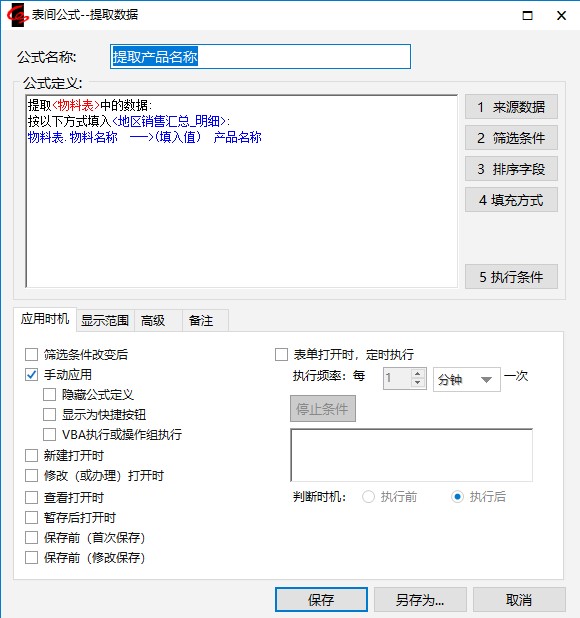
Task: Click the red app logo in title bar
Action: (x=17, y=15)
